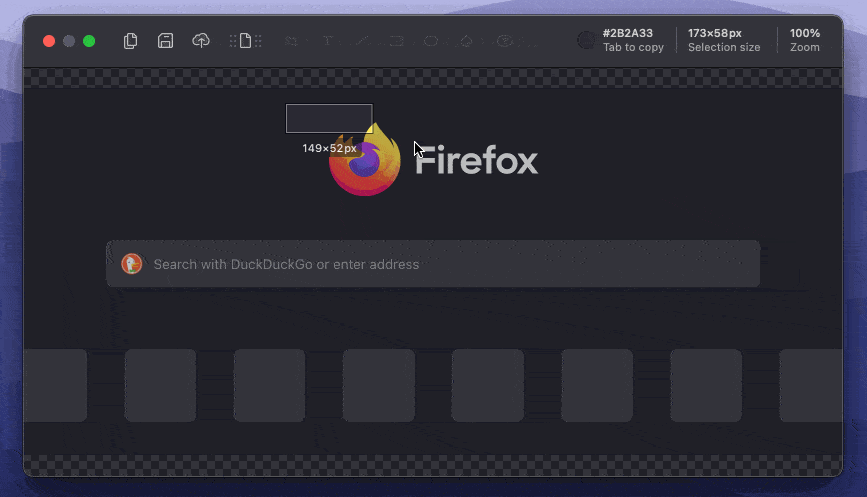Click the green fullscreen window button
Image resolution: width=867 pixels, height=497 pixels.
pos(89,41)
